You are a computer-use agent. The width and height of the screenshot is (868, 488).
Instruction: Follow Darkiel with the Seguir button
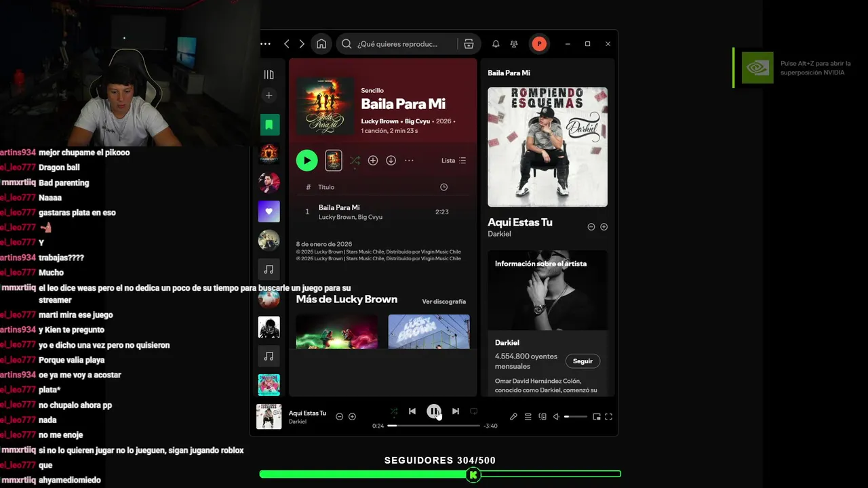583,361
